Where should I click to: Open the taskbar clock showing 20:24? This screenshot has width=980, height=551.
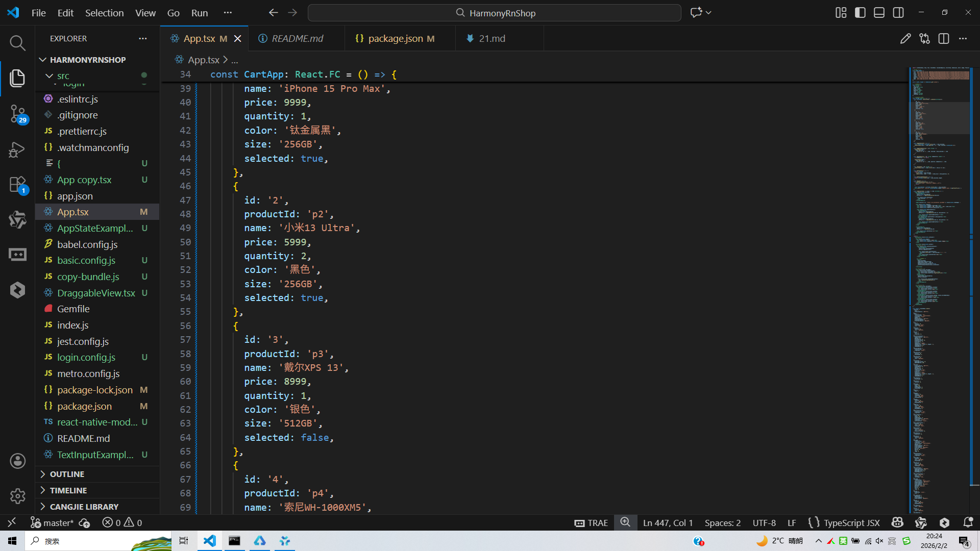tap(934, 541)
